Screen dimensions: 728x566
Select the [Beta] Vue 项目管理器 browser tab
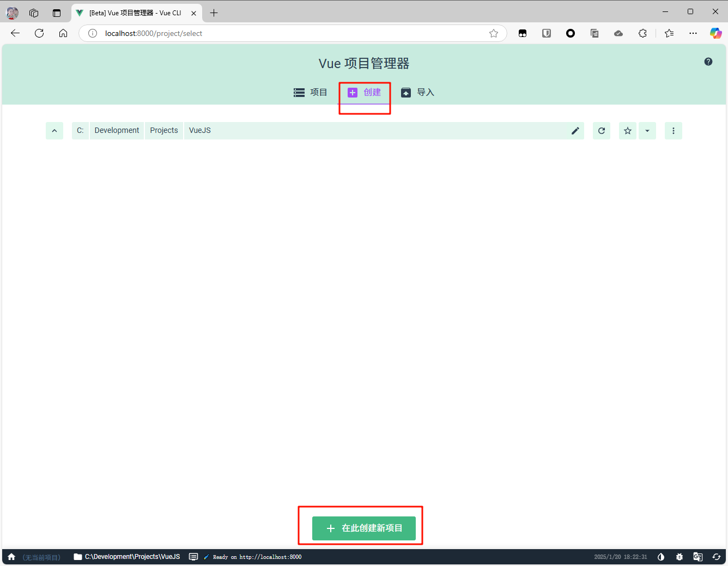(x=136, y=13)
